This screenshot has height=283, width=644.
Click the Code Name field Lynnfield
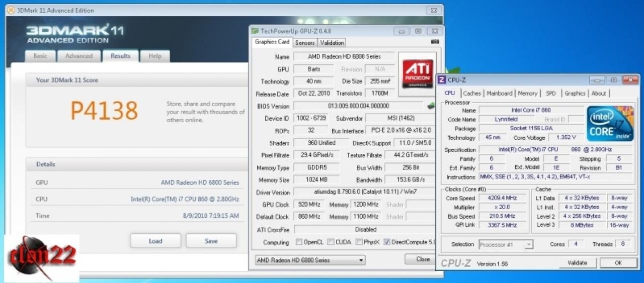507,120
